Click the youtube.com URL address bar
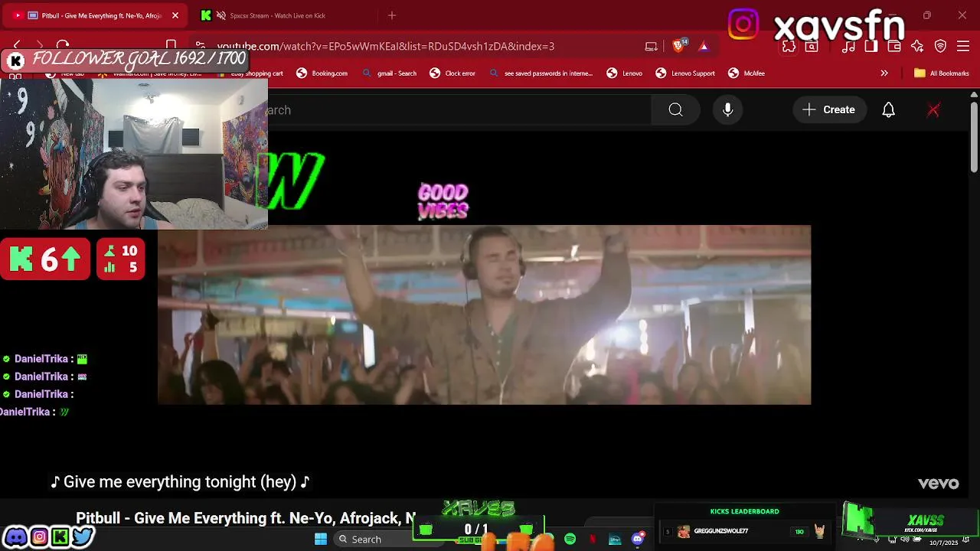The image size is (980, 551). click(386, 46)
